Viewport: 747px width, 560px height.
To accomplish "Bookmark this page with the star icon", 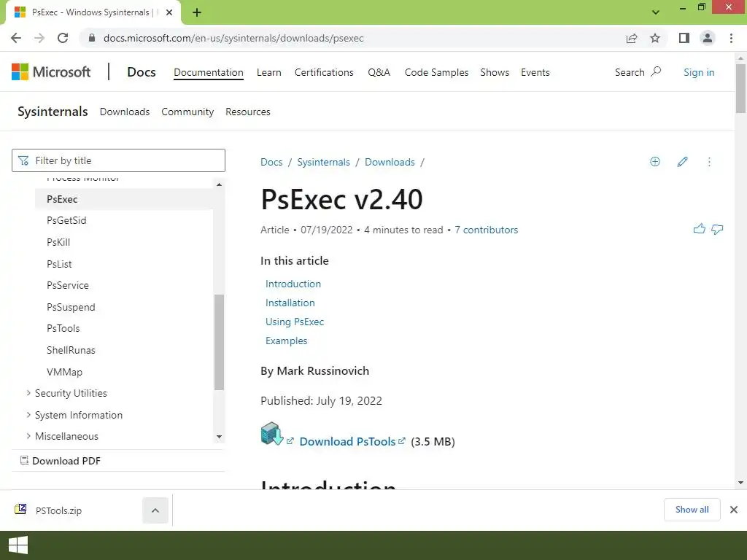I will pyautogui.click(x=655, y=38).
